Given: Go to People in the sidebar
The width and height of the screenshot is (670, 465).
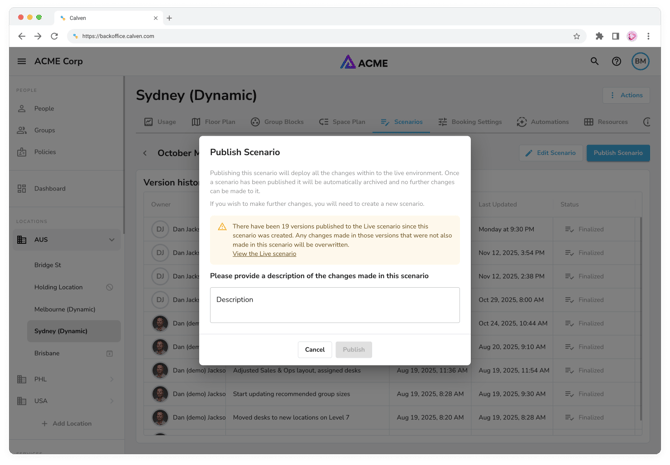Looking at the screenshot, I should point(44,108).
